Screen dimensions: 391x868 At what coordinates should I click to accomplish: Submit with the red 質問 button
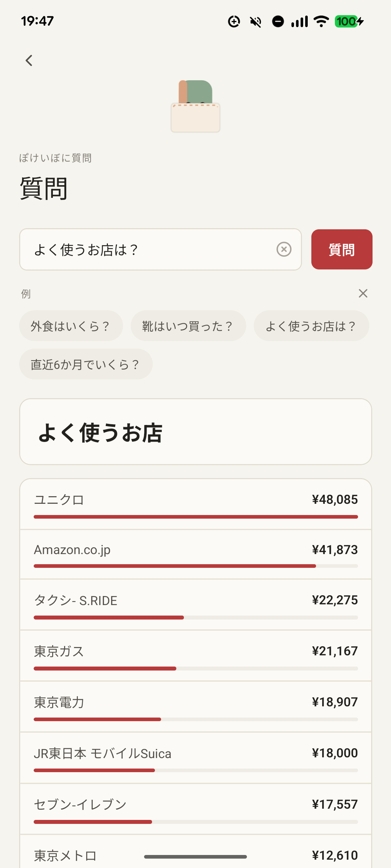(x=342, y=249)
